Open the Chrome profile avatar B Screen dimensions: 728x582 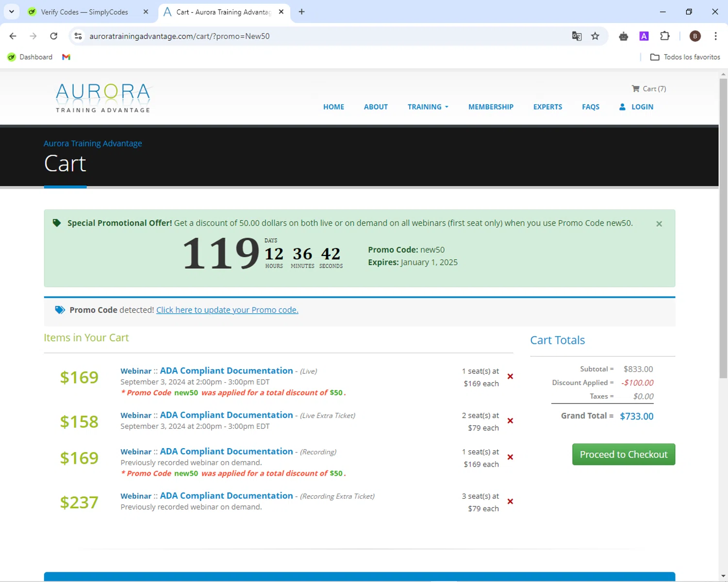pos(695,36)
